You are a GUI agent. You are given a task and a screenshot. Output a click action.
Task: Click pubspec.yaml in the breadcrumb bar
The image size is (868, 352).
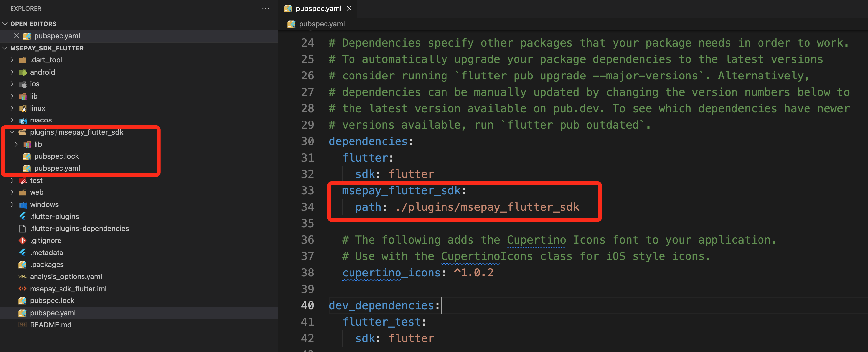(321, 24)
